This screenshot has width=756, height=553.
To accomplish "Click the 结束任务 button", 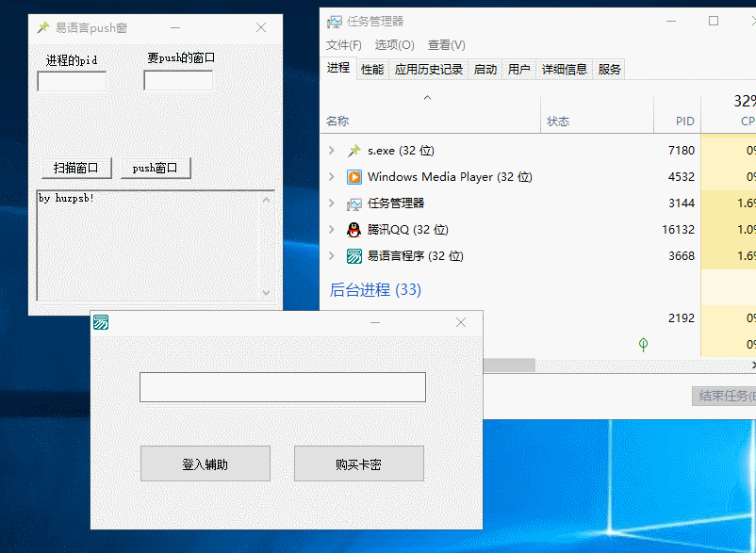I will click(724, 396).
